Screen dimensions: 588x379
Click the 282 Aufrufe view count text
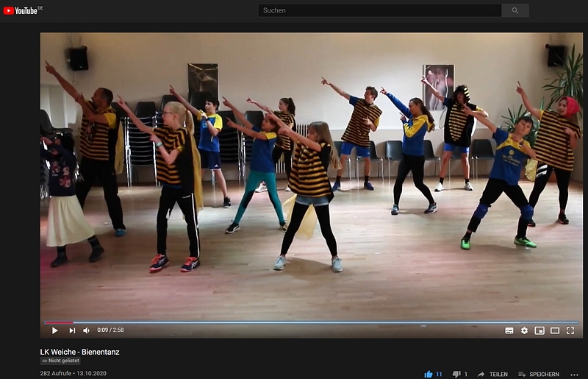pos(56,373)
